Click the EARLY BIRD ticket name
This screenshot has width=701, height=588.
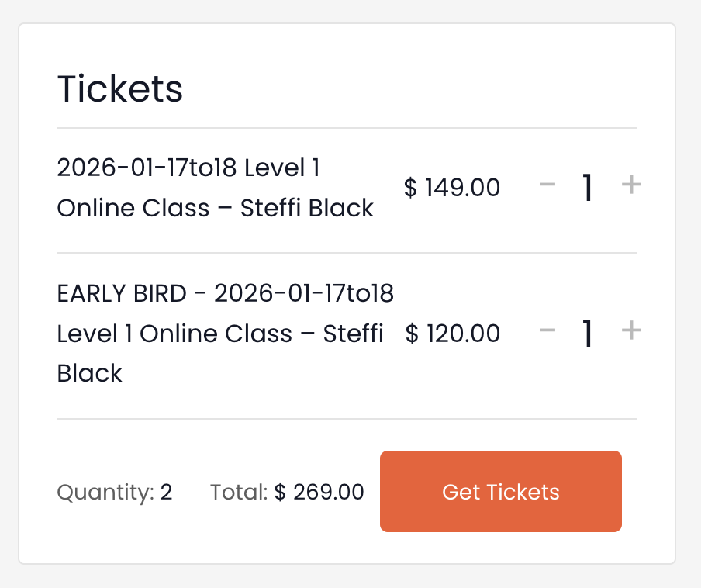tap(225, 334)
